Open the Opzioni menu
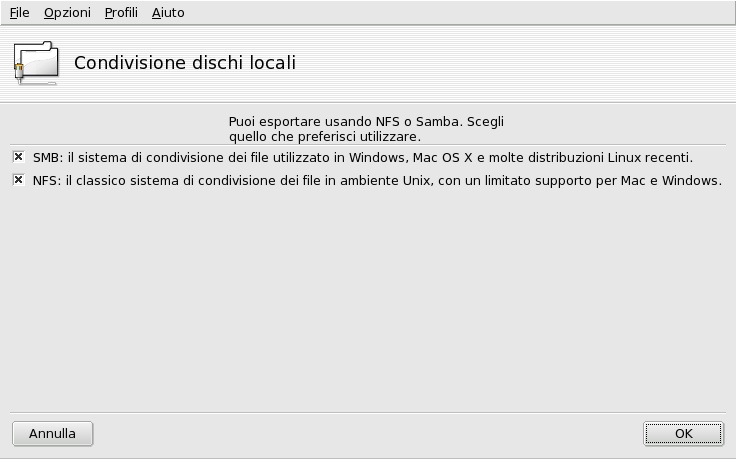The image size is (736, 460). click(x=67, y=13)
